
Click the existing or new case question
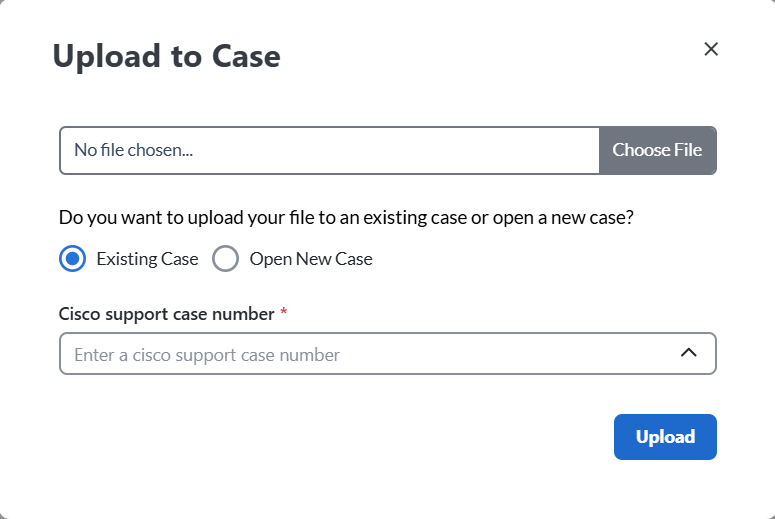click(346, 217)
